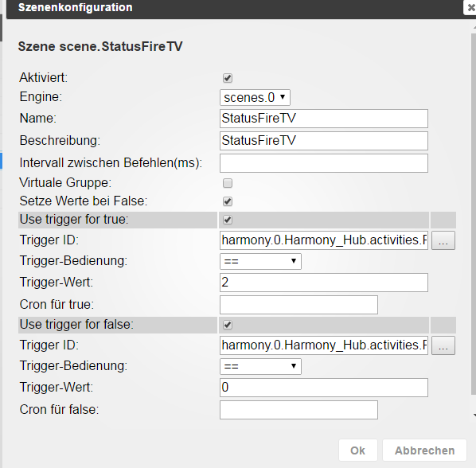476x468 pixels.
Task: Focus the Name input field
Action: (324, 119)
